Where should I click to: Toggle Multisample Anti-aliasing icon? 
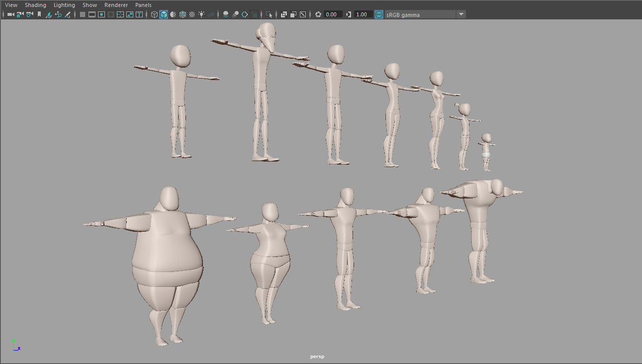tap(245, 14)
